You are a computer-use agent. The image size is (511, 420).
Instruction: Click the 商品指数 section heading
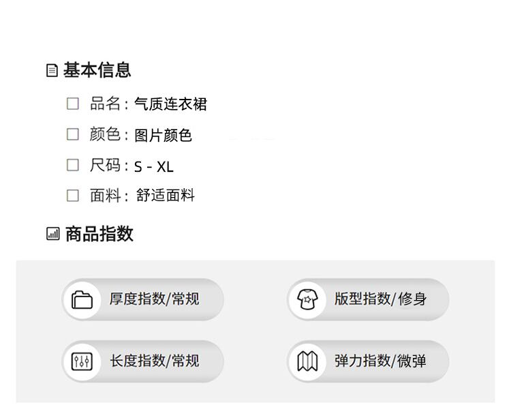click(99, 235)
